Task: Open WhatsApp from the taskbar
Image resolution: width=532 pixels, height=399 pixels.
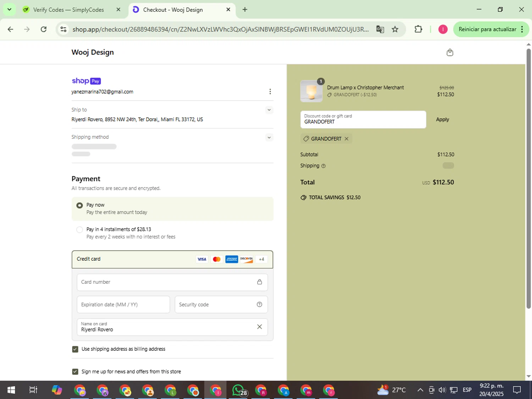Action: [238, 390]
